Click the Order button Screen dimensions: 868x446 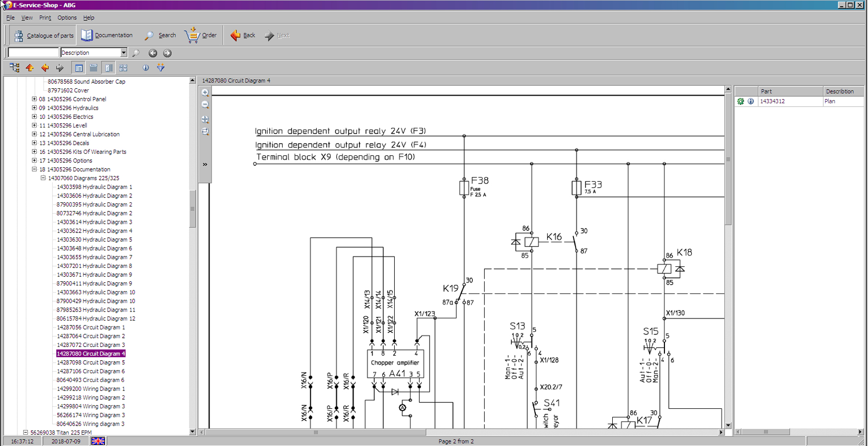[x=201, y=35]
